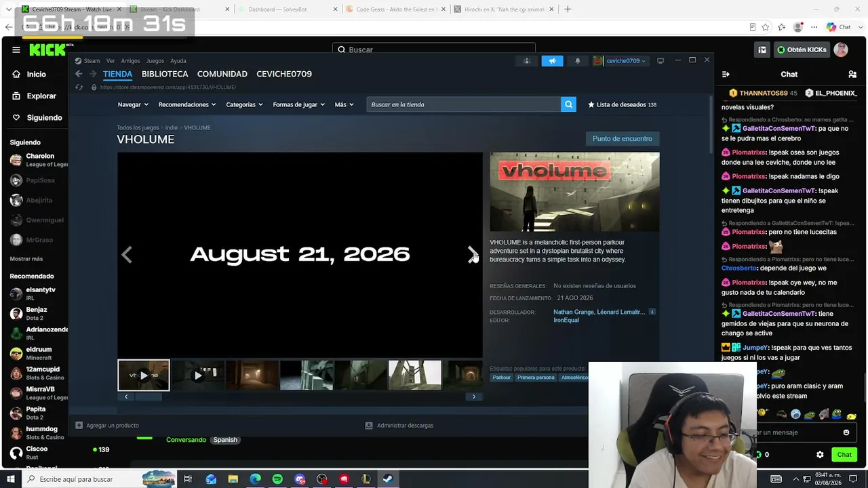The height and width of the screenshot is (488, 868).
Task: Open the TIENDA tab
Action: [x=118, y=74]
